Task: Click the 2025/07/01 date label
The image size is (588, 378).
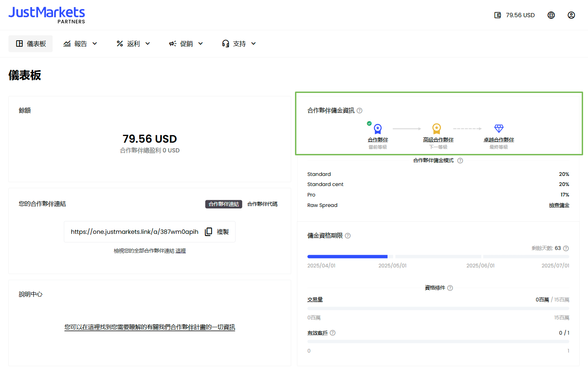Action: (556, 266)
